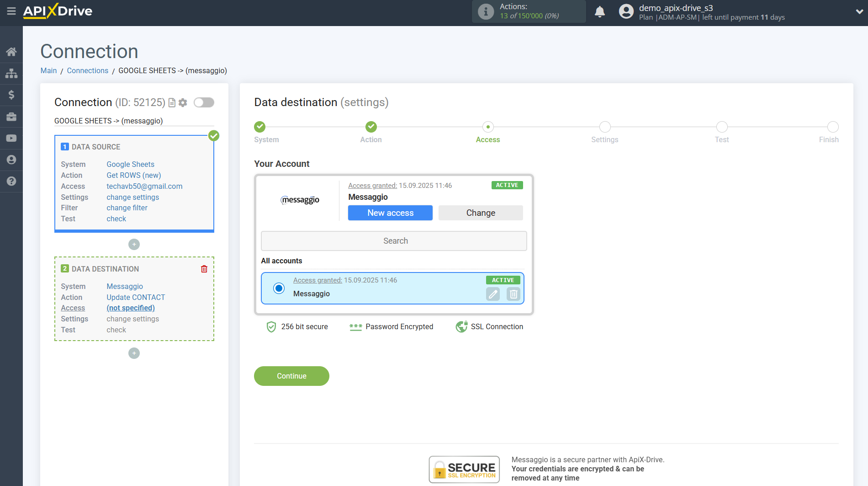The image size is (868, 486).
Task: Edit the Messaggio account entry
Action: click(x=493, y=294)
